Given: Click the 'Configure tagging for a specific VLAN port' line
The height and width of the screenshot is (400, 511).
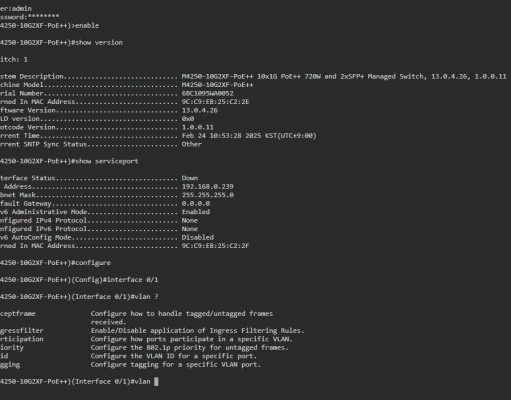Looking at the screenshot, I should [176, 365].
